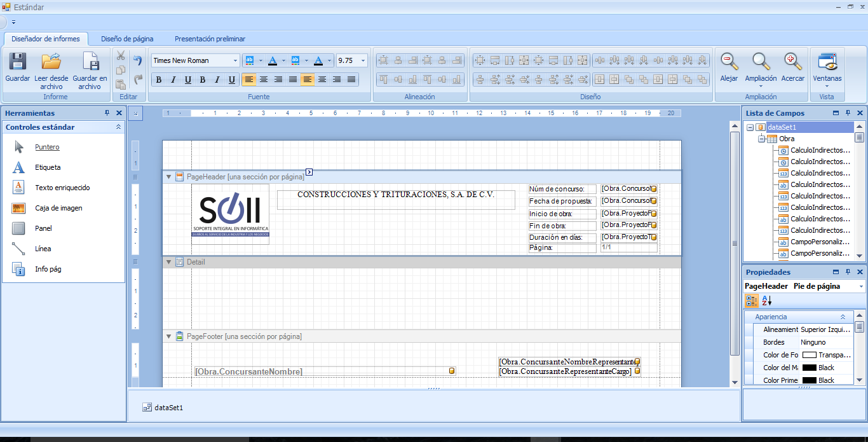Collapse the PageHeader band arrow
The width and height of the screenshot is (868, 442).
(168, 177)
